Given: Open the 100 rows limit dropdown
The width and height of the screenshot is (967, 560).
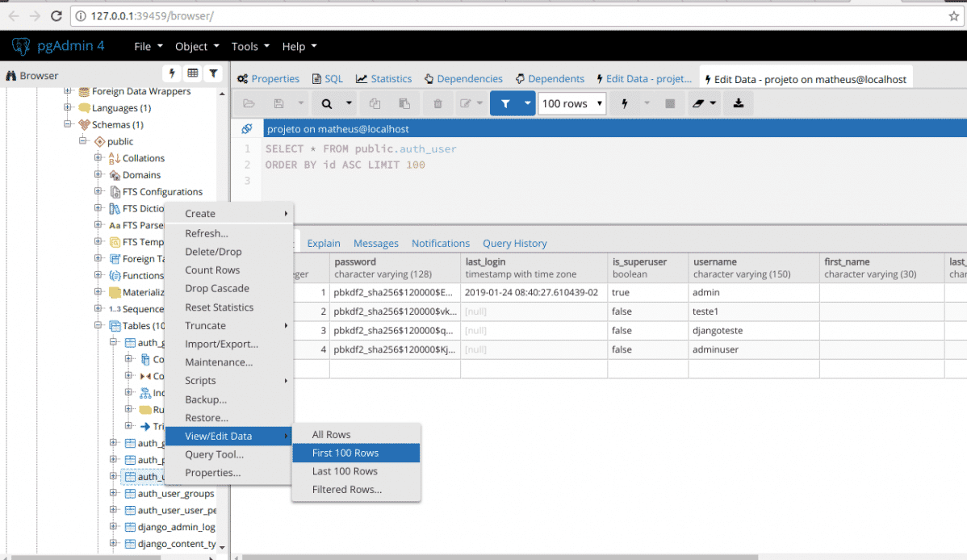Looking at the screenshot, I should pyautogui.click(x=571, y=103).
